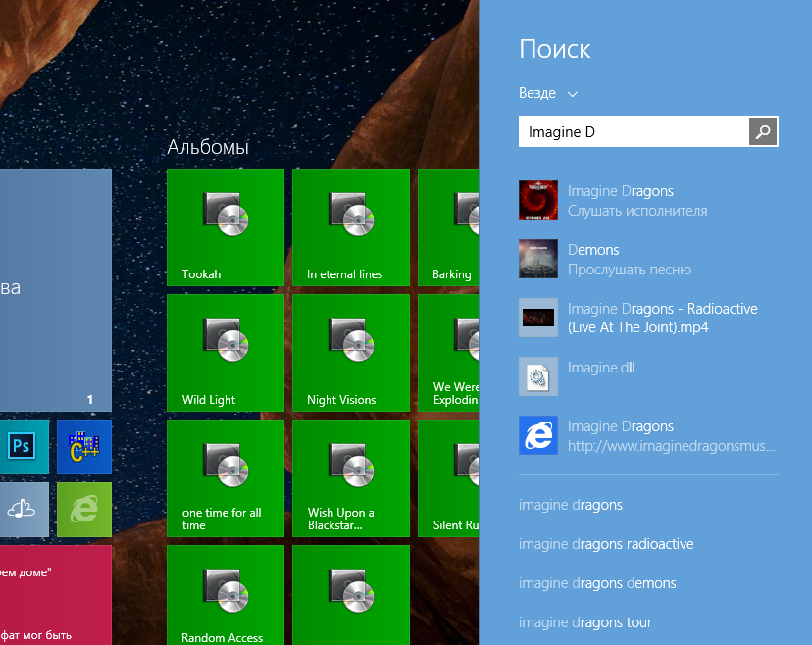Choose the 'imagine dragons' search suggestion
Screen dimensions: 812x645
point(571,505)
